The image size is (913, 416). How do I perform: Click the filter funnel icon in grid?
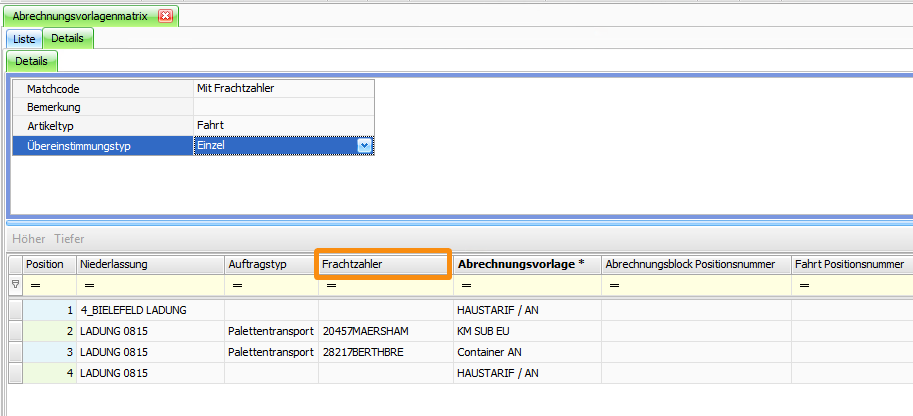click(x=14, y=285)
